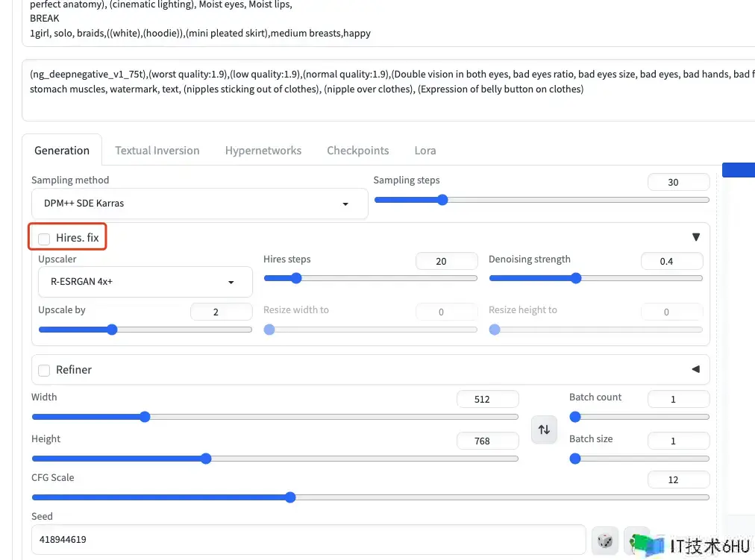Click the Seed input field
The height and width of the screenshot is (560, 755).
tap(307, 539)
